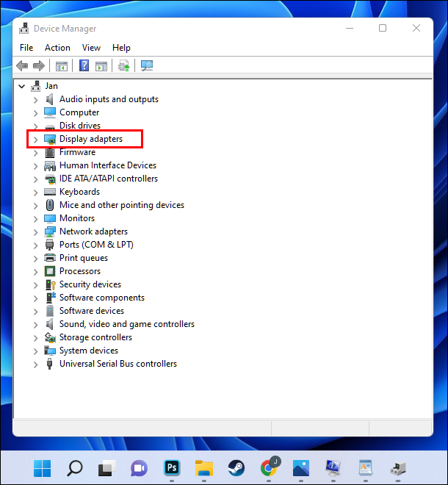Open File Explorer from the taskbar

(204, 468)
